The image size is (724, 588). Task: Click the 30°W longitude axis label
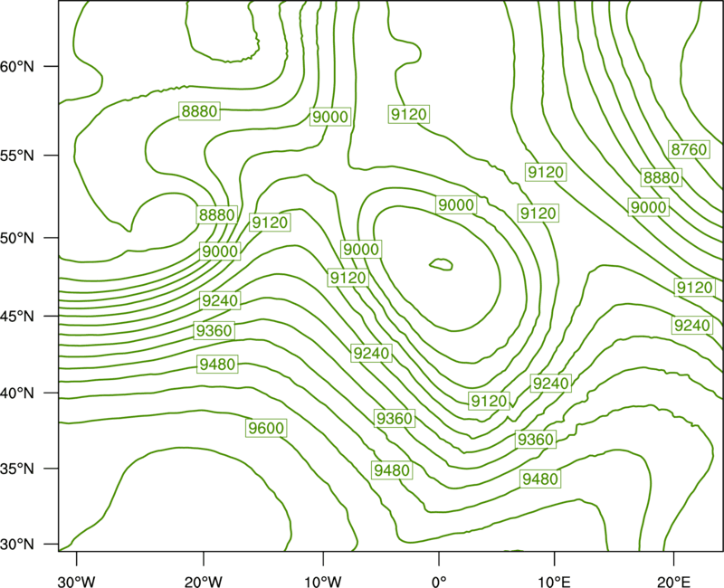[x=76, y=582]
